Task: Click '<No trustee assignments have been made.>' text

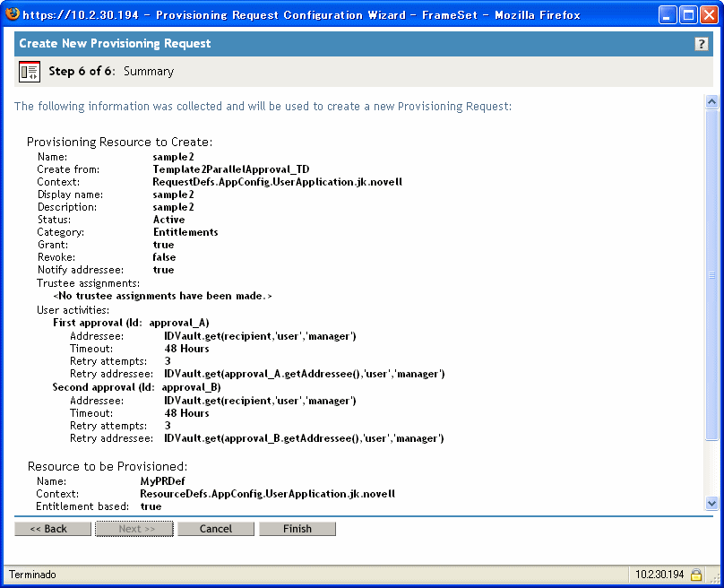Action: tap(162, 296)
